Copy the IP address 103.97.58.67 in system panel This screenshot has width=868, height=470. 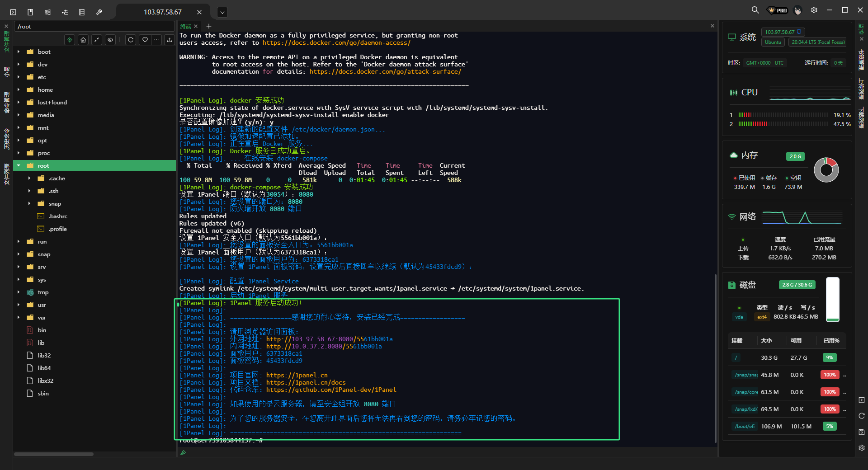tap(799, 32)
